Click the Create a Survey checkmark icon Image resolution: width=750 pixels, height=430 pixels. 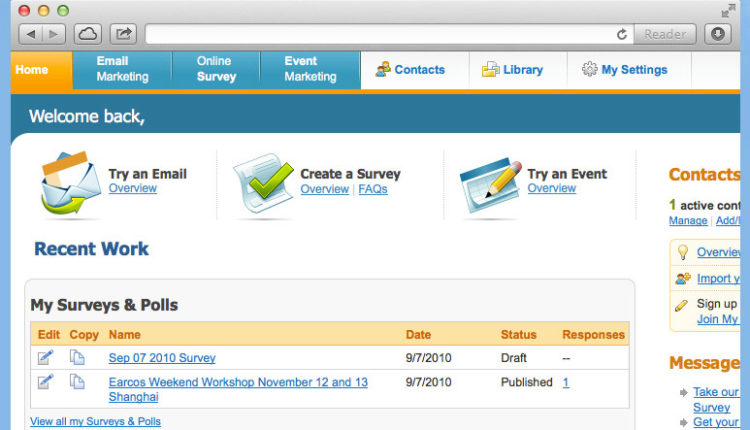point(263,183)
